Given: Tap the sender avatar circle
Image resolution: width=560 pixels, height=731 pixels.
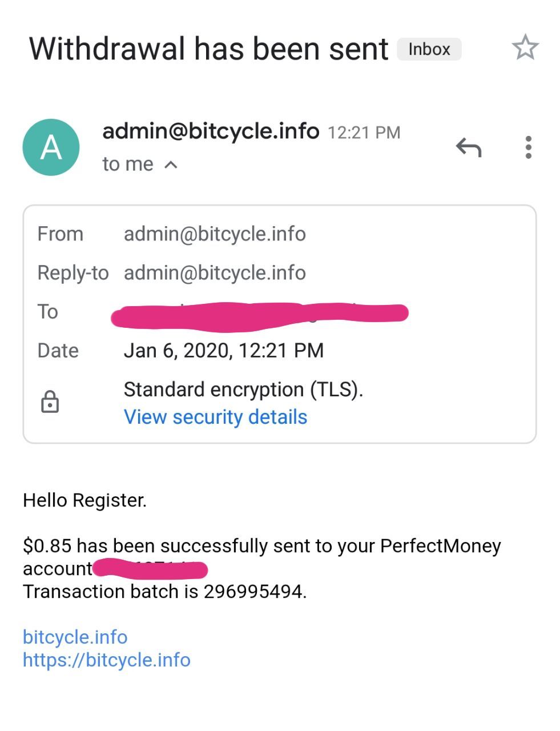Looking at the screenshot, I should [51, 147].
